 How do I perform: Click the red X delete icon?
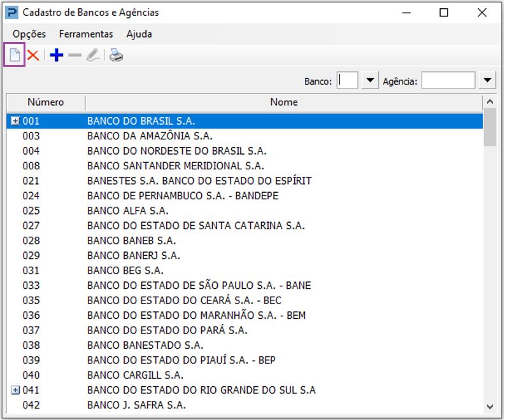(33, 55)
